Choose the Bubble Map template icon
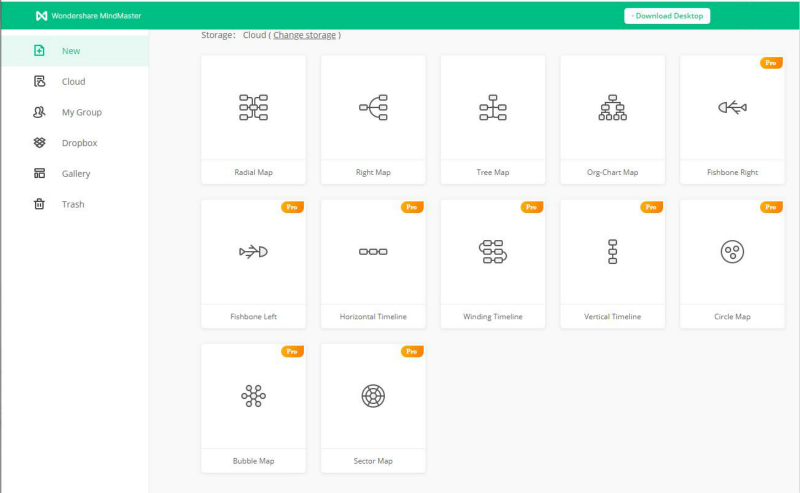This screenshot has height=493, width=800. pos(253,396)
